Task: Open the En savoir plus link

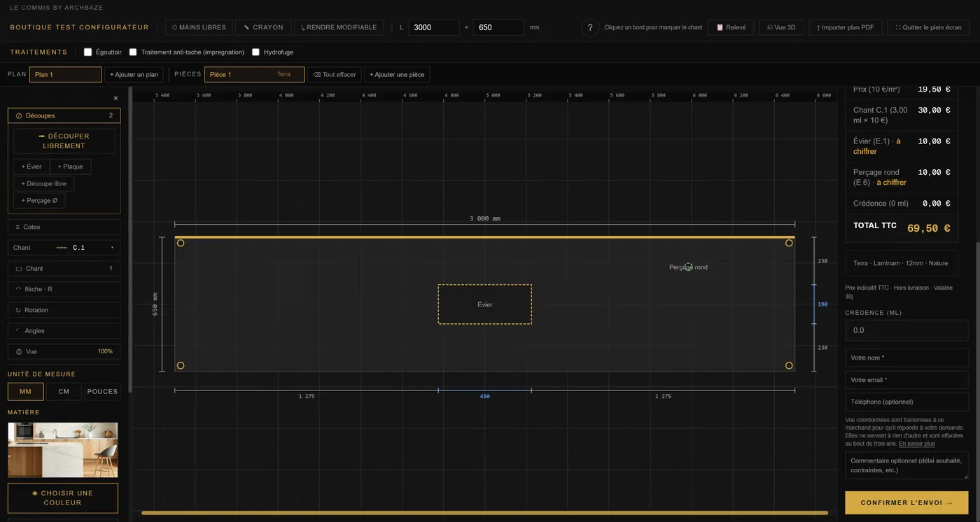Action: tap(917, 444)
